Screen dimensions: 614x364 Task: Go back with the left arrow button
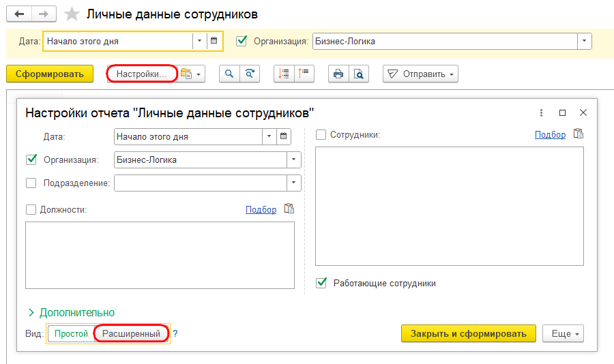click(x=19, y=14)
